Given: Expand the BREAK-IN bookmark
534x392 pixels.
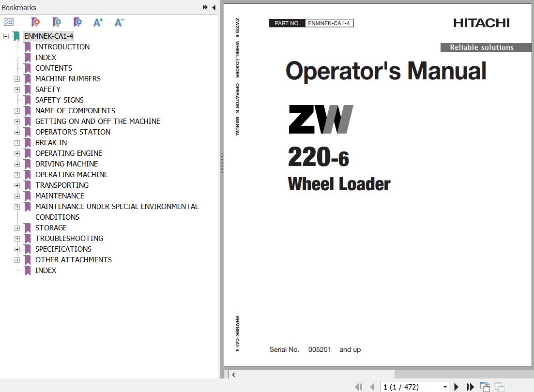Looking at the screenshot, I should tap(17, 143).
